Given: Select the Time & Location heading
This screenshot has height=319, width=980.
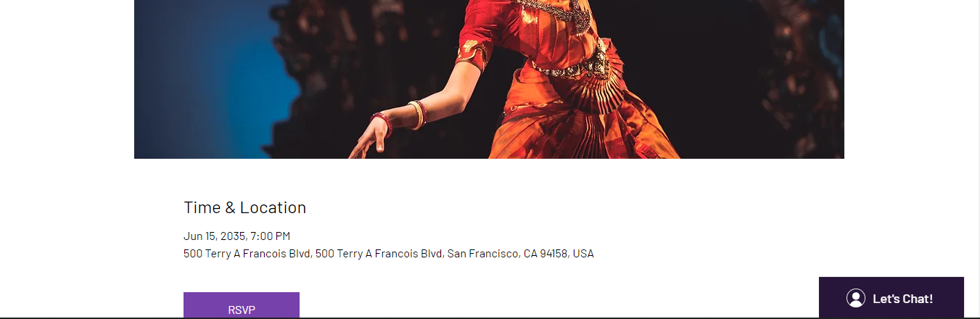Looking at the screenshot, I should (x=244, y=207).
